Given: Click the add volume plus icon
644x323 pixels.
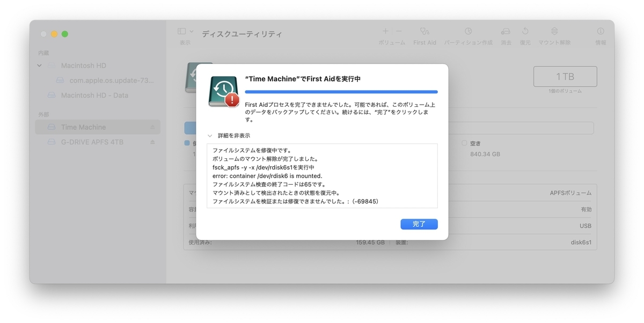Looking at the screenshot, I should [x=385, y=32].
